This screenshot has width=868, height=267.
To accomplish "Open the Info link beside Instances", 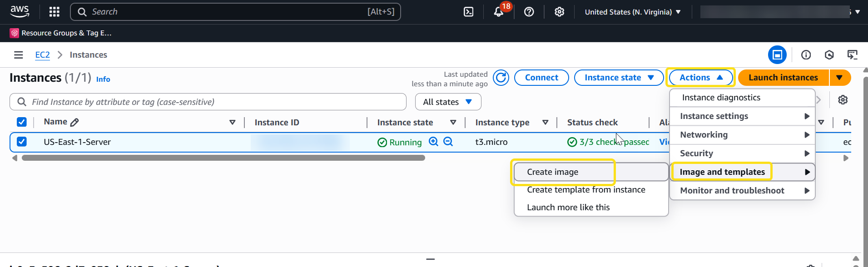I will pos(103,79).
